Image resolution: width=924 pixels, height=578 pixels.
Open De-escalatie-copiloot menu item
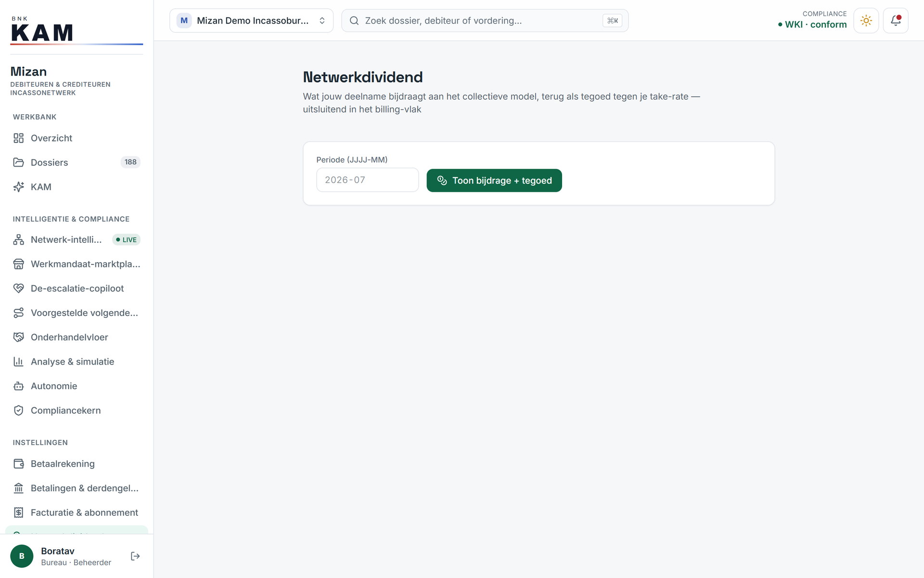click(77, 289)
